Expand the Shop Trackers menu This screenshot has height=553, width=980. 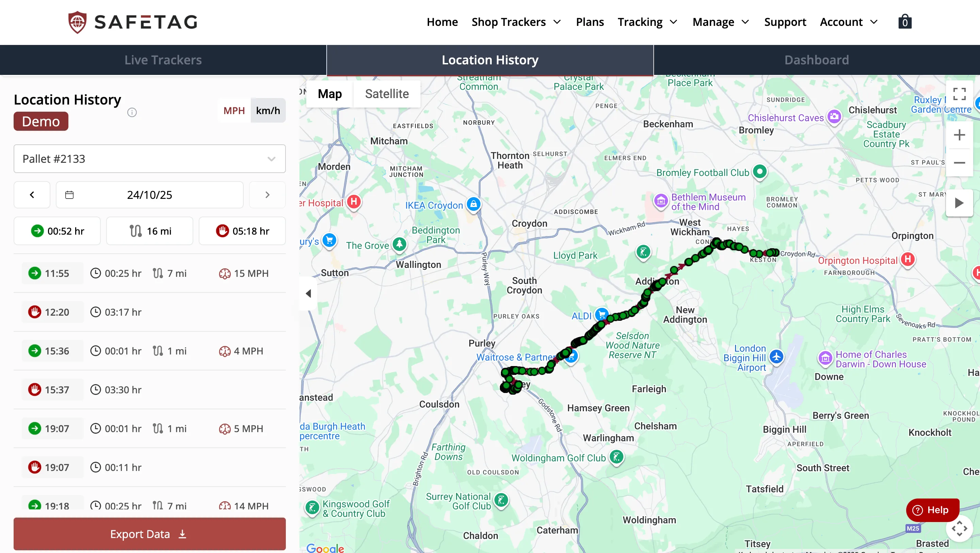pos(516,22)
